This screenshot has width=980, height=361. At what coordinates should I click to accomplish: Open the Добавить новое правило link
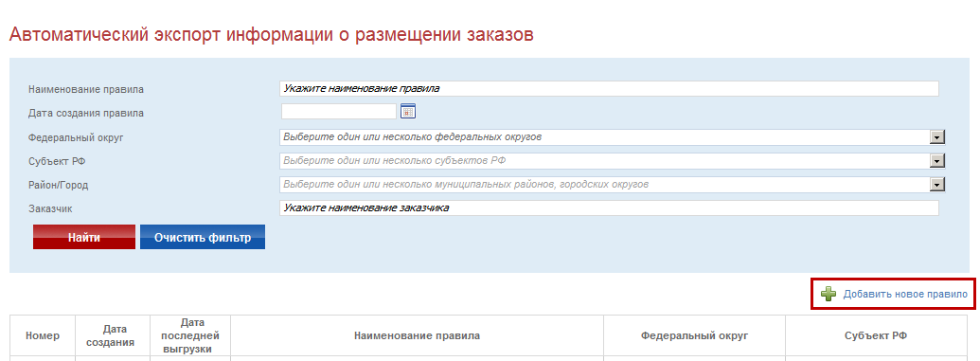pos(905,294)
